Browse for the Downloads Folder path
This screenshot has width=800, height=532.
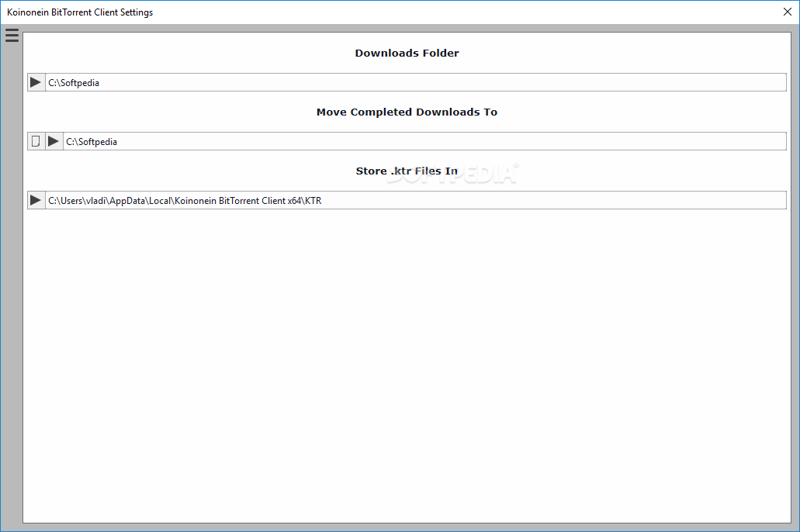pos(36,82)
